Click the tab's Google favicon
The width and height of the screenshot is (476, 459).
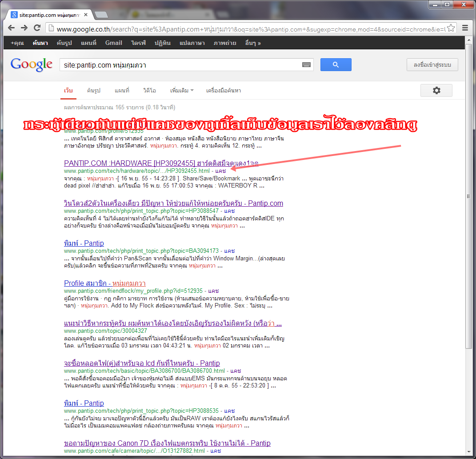14,15
